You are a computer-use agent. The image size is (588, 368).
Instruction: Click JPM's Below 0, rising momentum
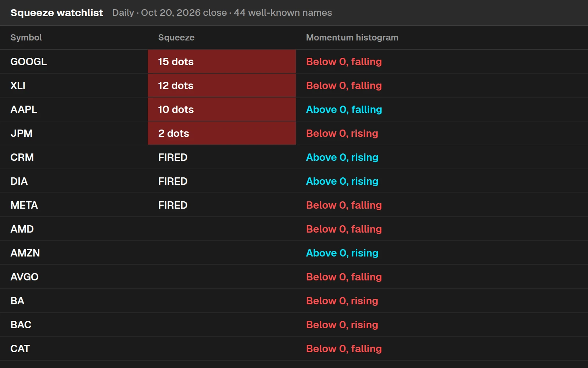coord(342,133)
